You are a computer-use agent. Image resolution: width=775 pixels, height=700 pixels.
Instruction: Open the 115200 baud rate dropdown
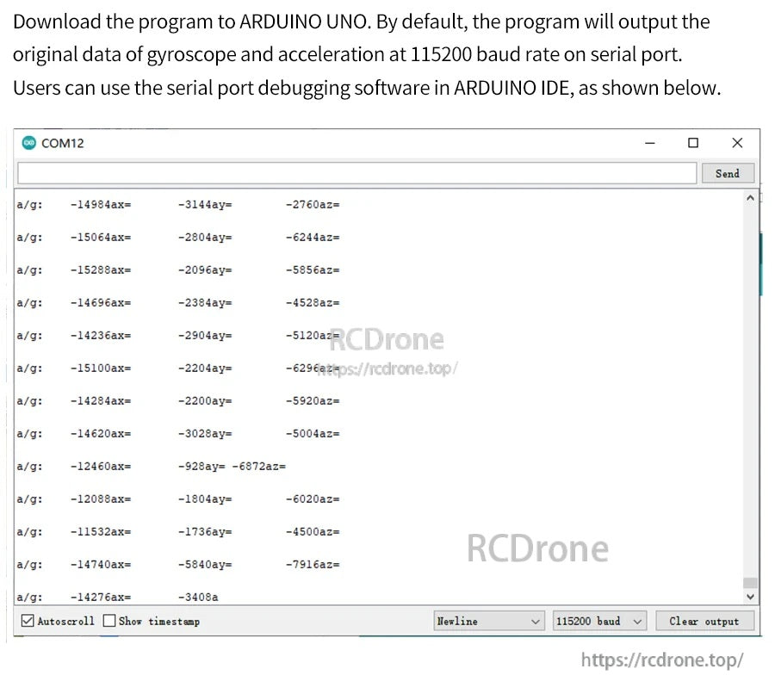(x=599, y=621)
